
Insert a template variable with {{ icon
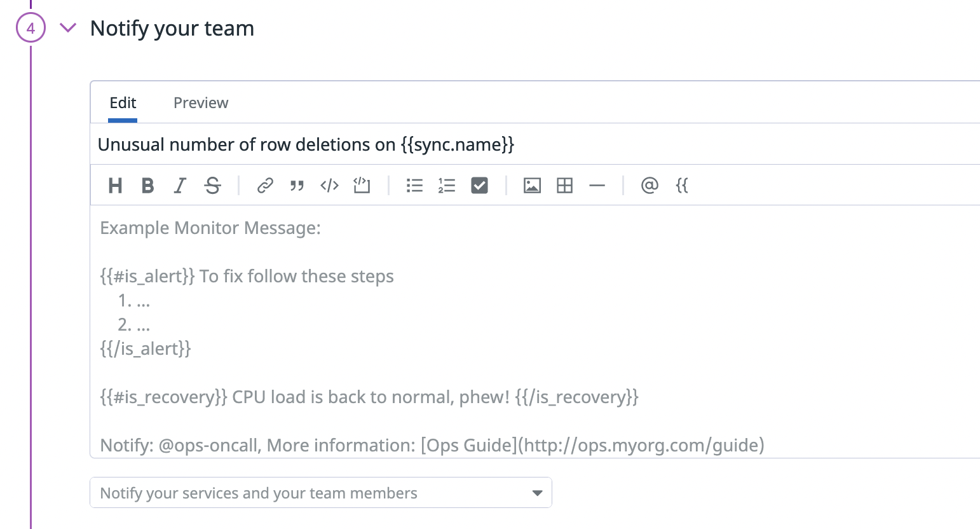(682, 186)
